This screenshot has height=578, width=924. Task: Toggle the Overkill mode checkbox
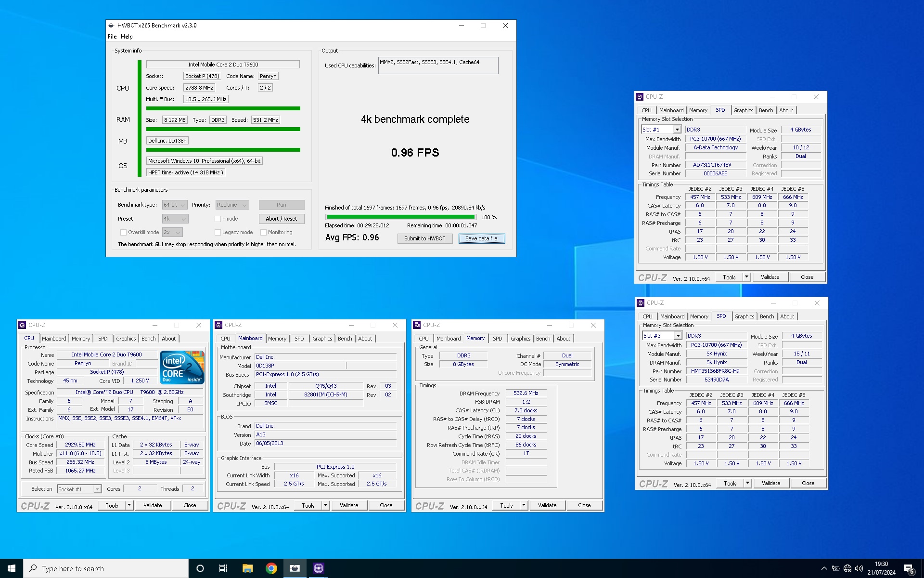click(x=123, y=232)
